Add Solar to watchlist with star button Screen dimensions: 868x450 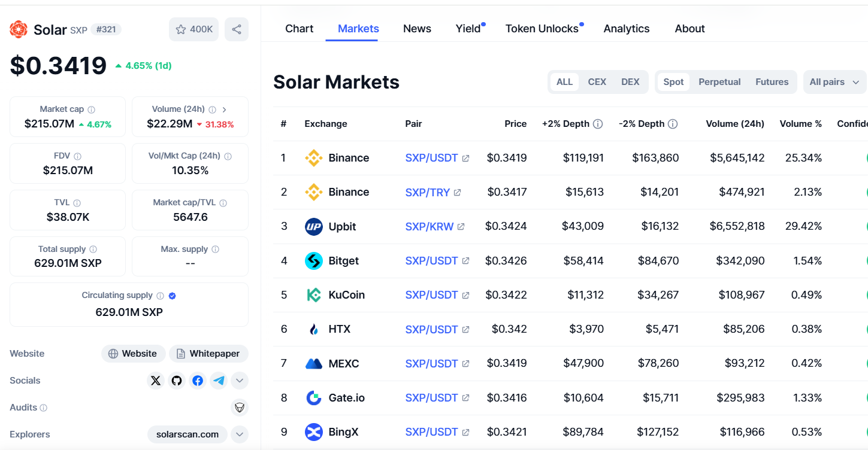coord(193,29)
